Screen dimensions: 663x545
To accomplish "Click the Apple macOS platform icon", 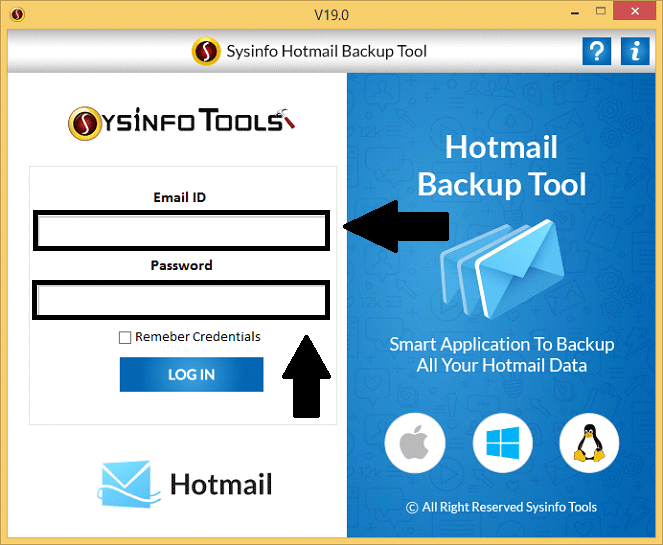I will point(415,443).
